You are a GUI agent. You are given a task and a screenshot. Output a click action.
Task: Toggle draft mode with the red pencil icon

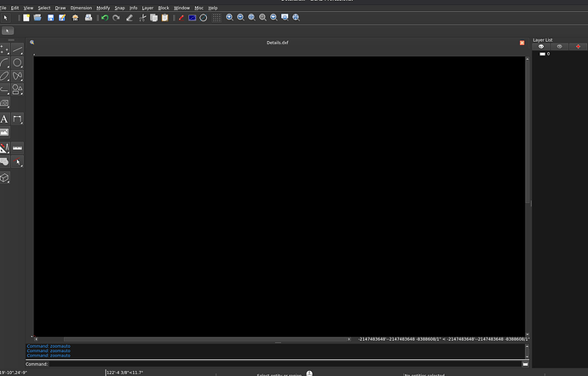point(182,18)
